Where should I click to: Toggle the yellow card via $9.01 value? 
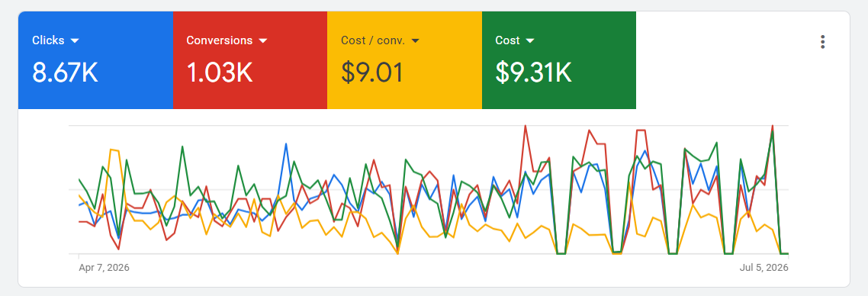coord(371,72)
